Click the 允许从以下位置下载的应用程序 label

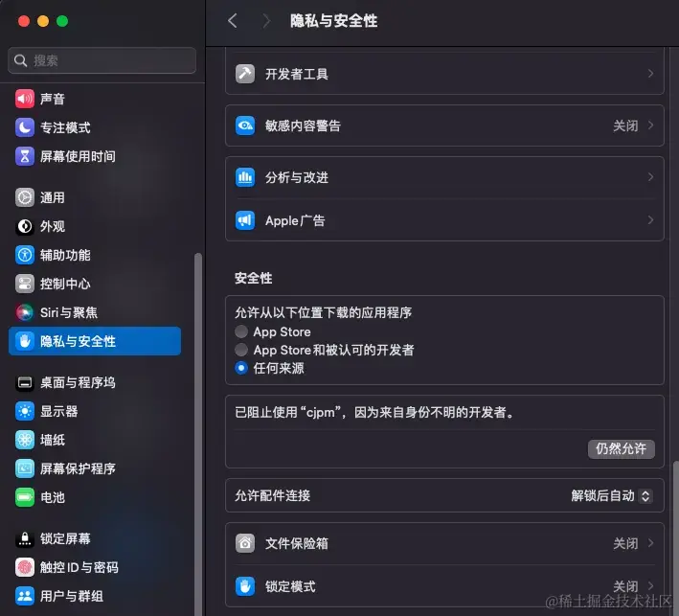click(323, 312)
